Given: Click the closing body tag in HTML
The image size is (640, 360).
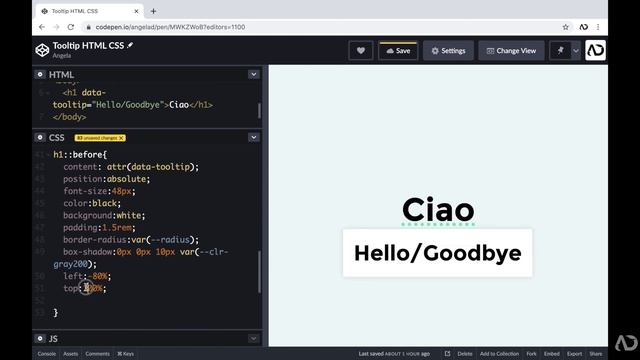Looking at the screenshot, I should pyautogui.click(x=69, y=117).
